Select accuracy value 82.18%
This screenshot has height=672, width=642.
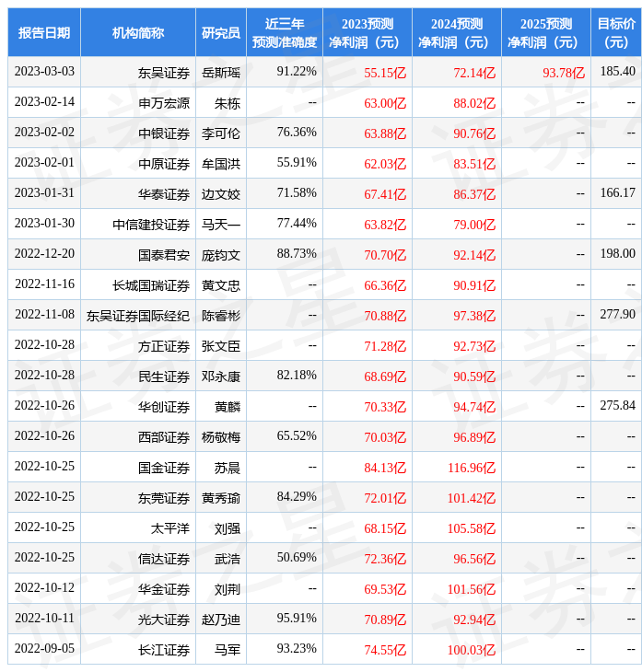pos(297,376)
